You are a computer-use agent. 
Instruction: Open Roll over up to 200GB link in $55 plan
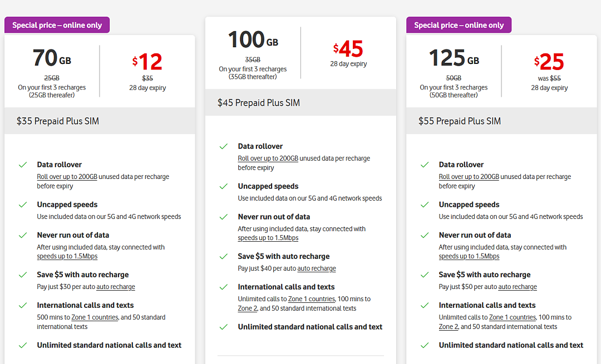(x=469, y=177)
